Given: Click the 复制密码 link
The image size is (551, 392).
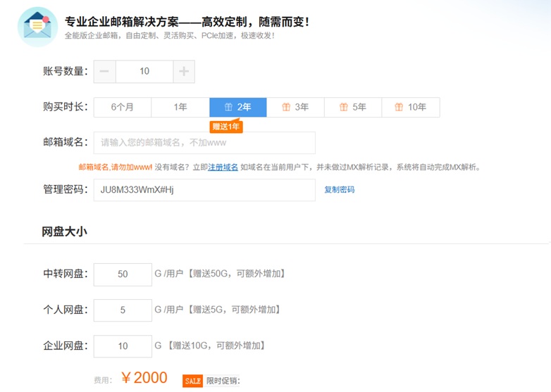Looking at the screenshot, I should coord(339,190).
